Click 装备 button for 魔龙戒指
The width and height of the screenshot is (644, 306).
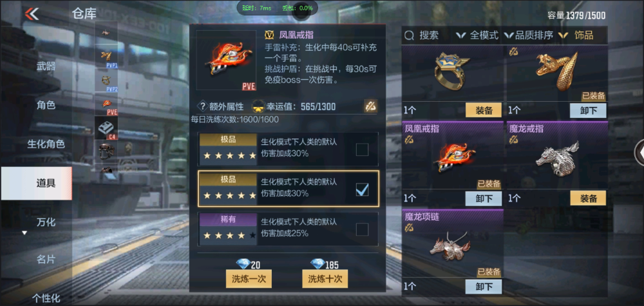[588, 198]
